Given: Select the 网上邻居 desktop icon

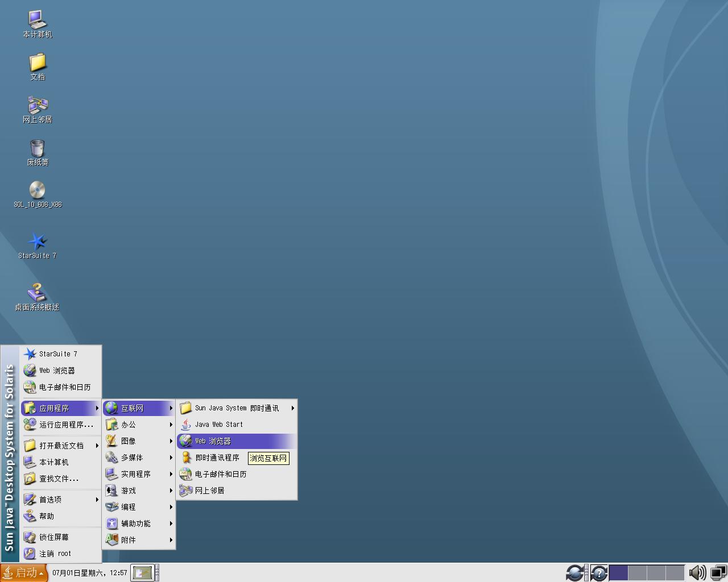Looking at the screenshot, I should point(38,109).
